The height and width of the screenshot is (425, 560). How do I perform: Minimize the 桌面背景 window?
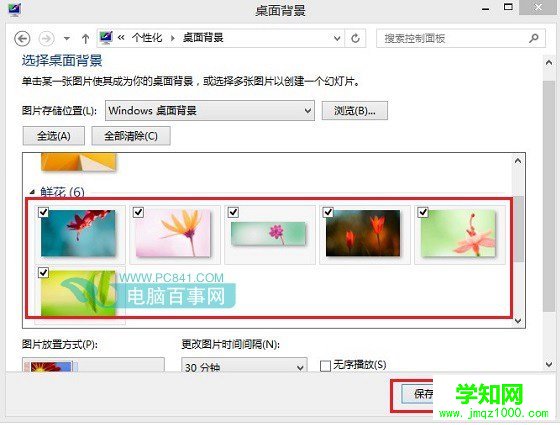486,9
